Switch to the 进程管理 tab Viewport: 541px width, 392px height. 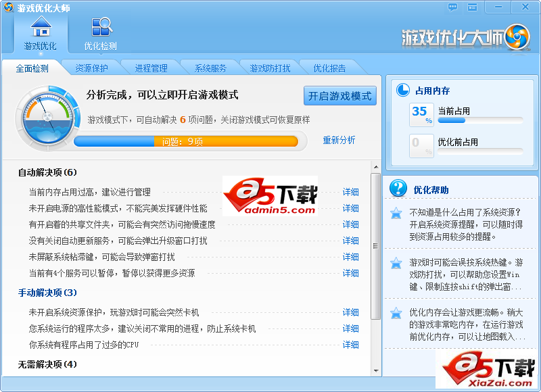[x=151, y=68]
